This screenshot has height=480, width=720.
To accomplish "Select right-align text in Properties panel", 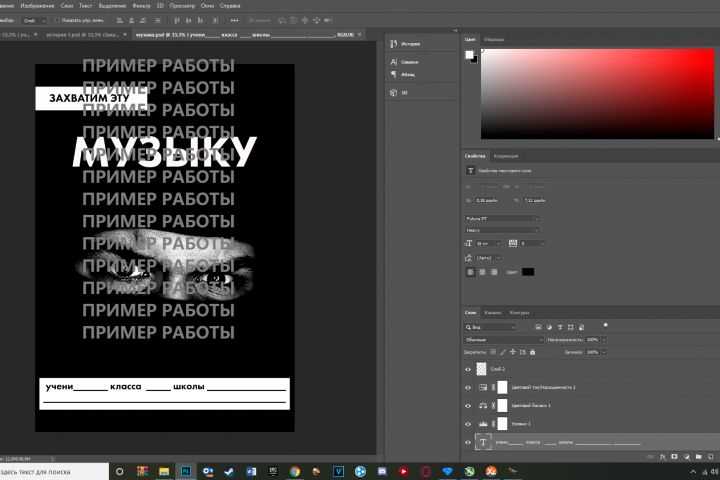I will (x=494, y=272).
